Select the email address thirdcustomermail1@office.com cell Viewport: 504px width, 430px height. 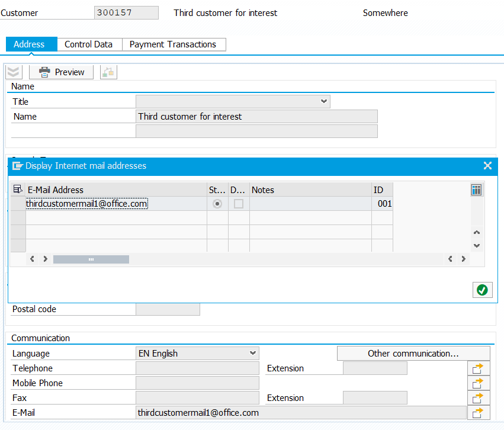tap(86, 203)
